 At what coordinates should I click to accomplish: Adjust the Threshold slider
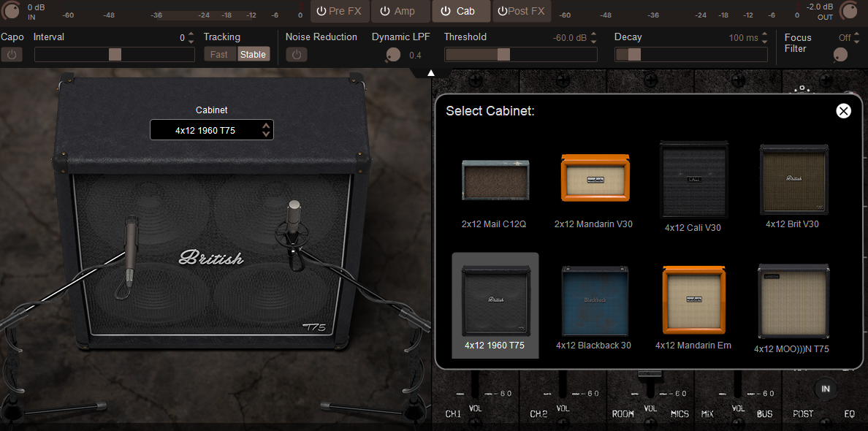pos(521,54)
